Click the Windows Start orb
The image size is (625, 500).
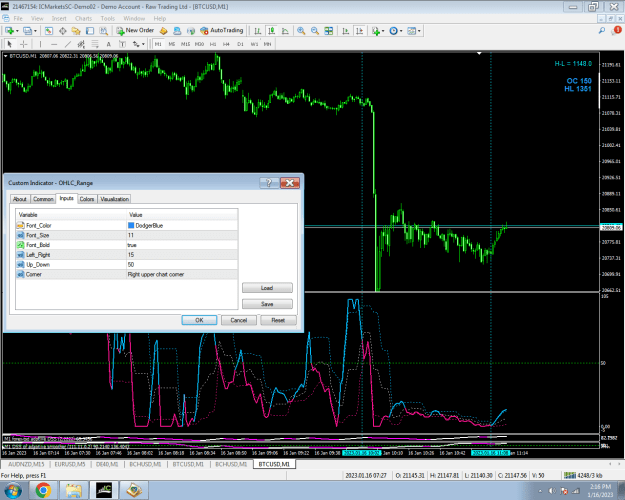pos(13,490)
